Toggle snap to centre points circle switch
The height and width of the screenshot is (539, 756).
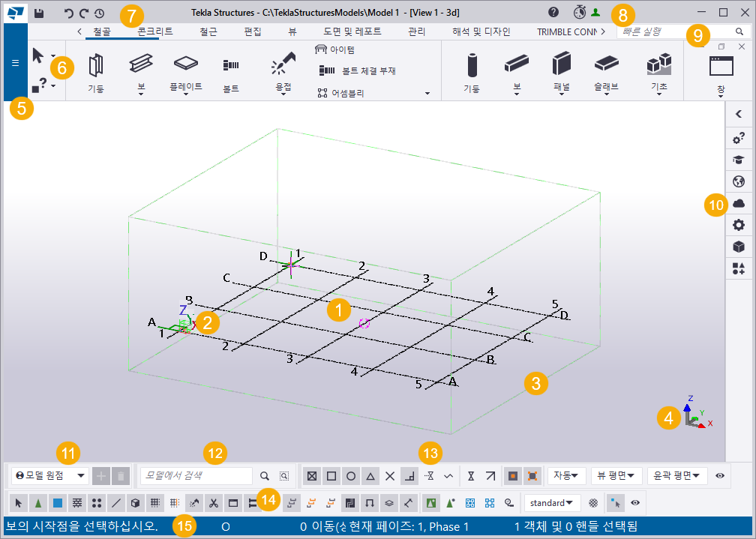click(350, 475)
